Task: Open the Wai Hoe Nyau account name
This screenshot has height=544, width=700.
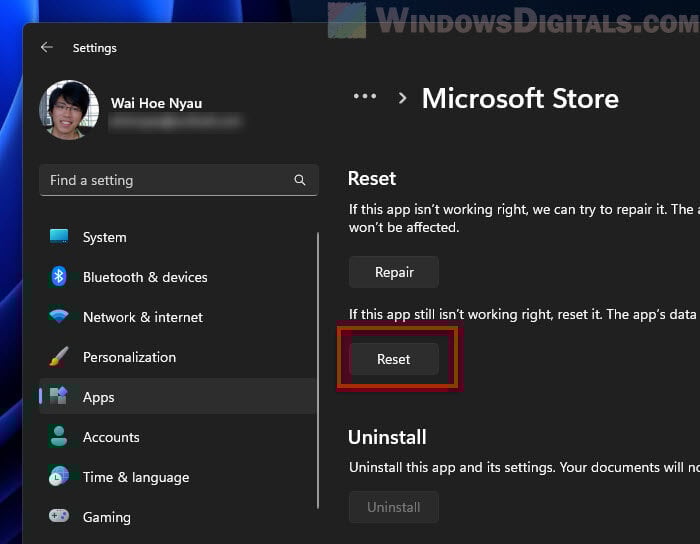Action: pyautogui.click(x=156, y=103)
